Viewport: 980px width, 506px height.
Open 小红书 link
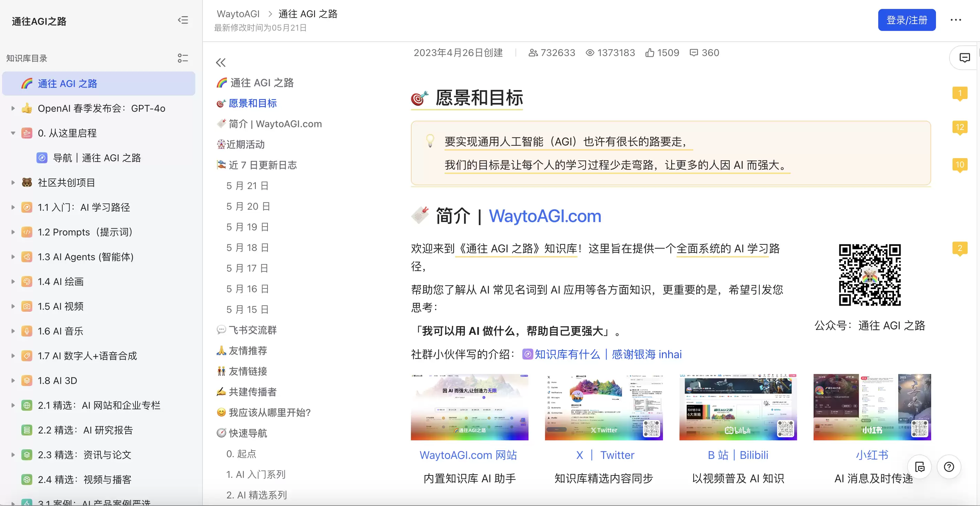click(872, 455)
